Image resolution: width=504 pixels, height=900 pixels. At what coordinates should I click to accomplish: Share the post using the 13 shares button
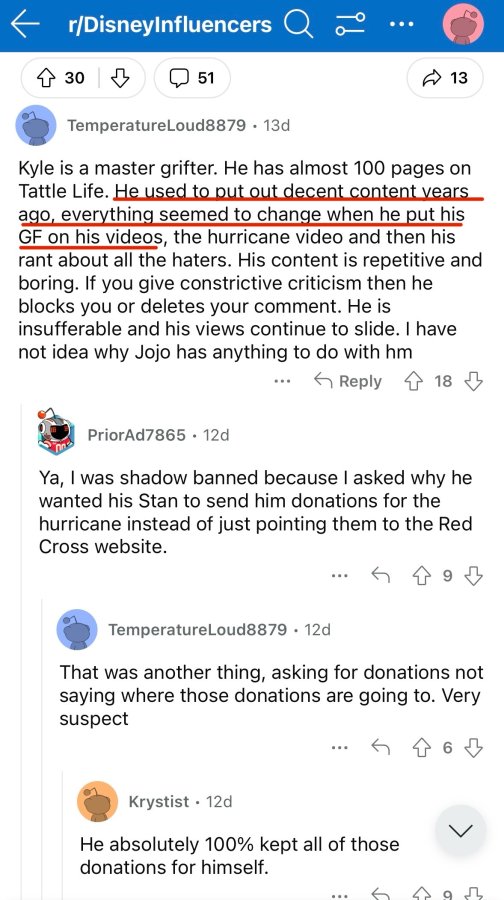click(445, 77)
